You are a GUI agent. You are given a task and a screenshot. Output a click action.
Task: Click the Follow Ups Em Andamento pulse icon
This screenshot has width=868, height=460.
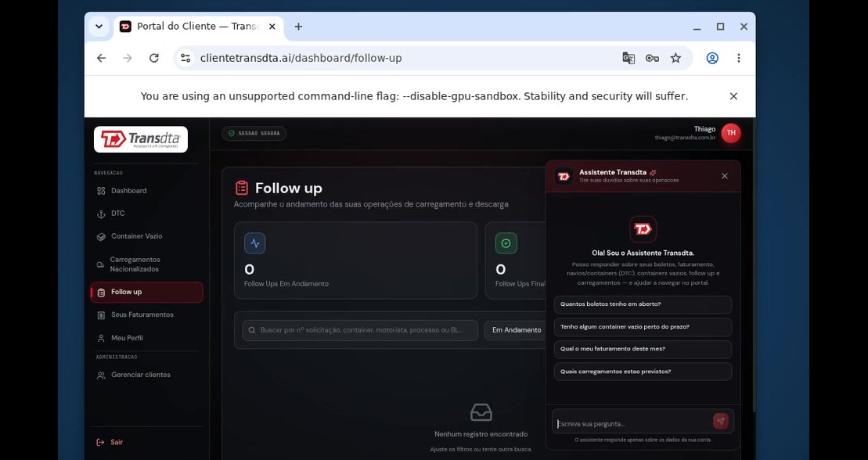254,243
